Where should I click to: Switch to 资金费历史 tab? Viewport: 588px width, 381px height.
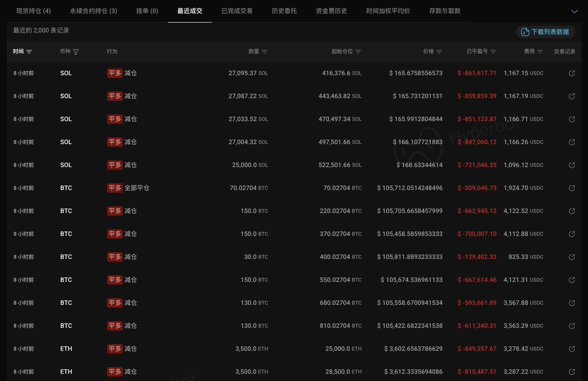tap(332, 11)
